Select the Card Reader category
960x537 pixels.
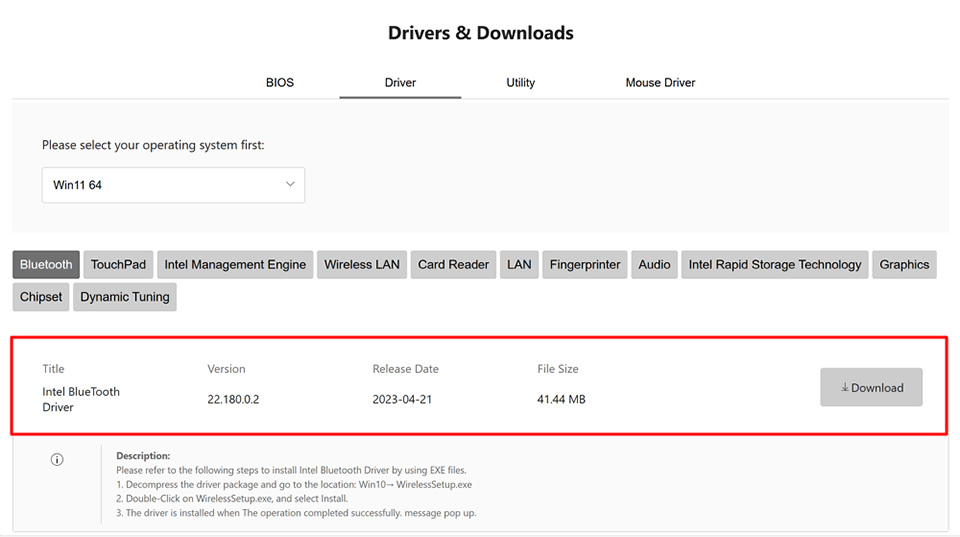click(453, 265)
